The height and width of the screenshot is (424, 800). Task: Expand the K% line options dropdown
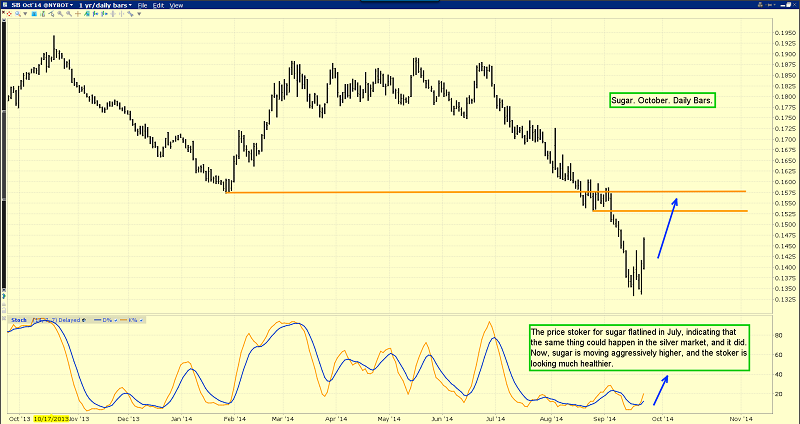tap(133, 320)
